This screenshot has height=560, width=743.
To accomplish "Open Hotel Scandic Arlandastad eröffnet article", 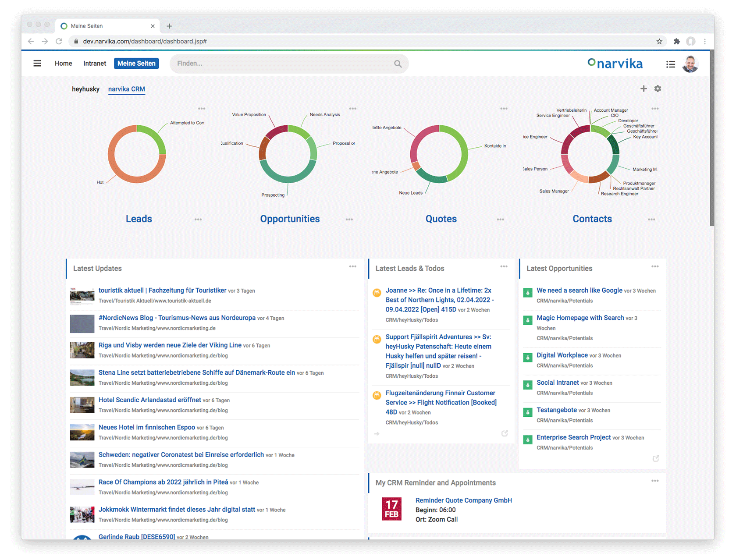I will 149,400.
